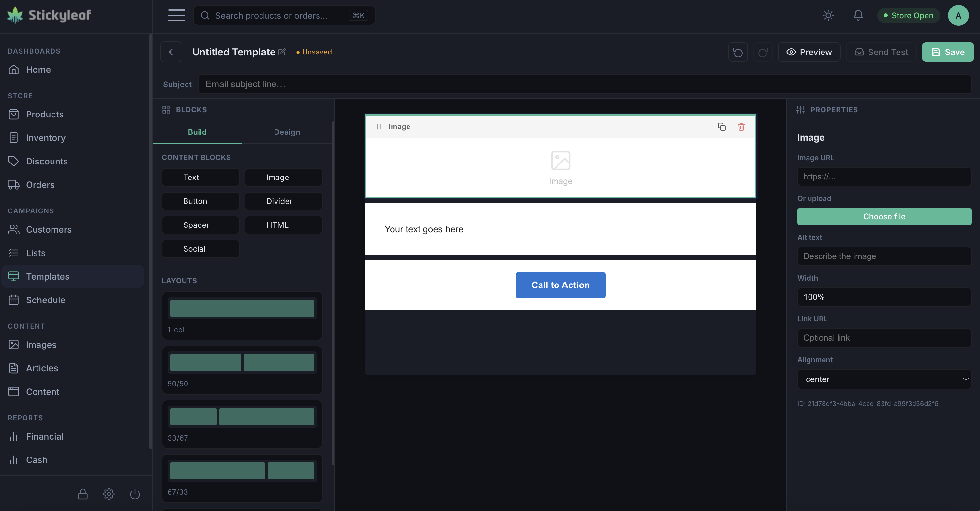Collapse the sidebar with hamburger icon
This screenshot has width=980, height=511.
176,15
